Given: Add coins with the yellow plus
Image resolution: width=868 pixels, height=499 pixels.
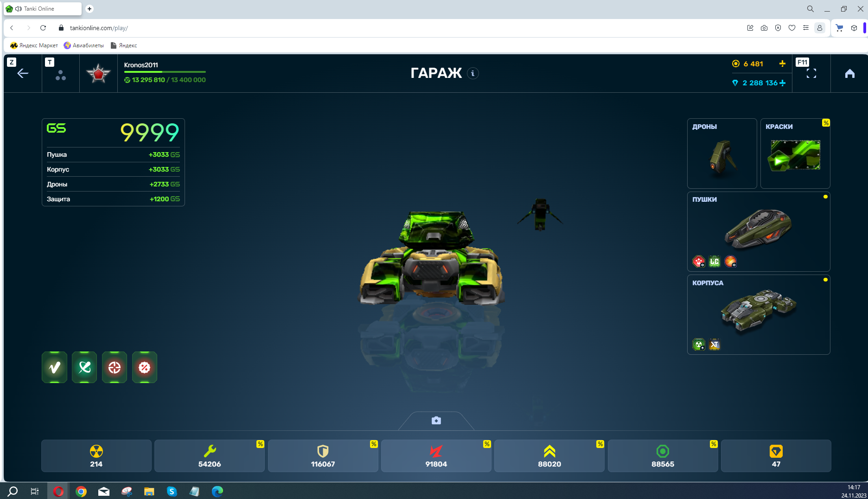Looking at the screenshot, I should tap(782, 64).
